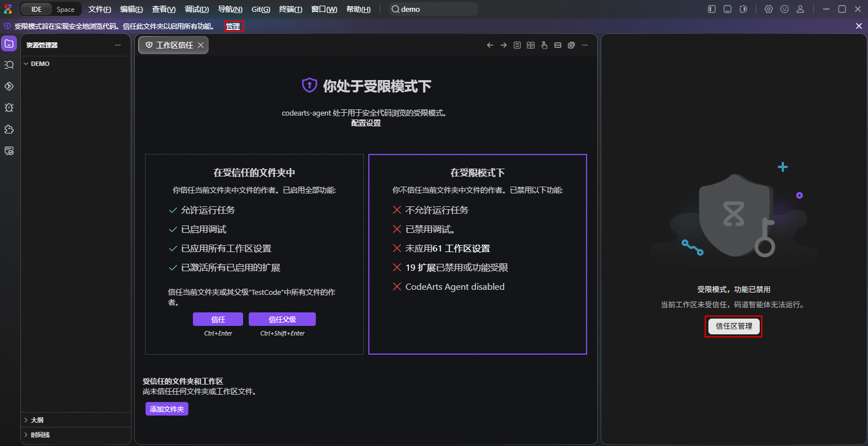
Task: Open the 文件(F) menu
Action: pyautogui.click(x=100, y=9)
